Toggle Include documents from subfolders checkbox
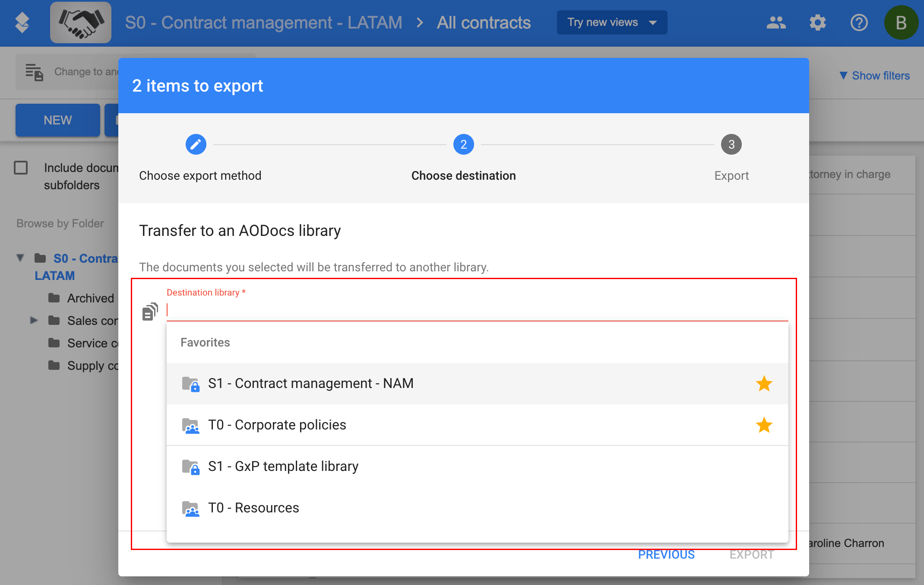 pos(21,168)
